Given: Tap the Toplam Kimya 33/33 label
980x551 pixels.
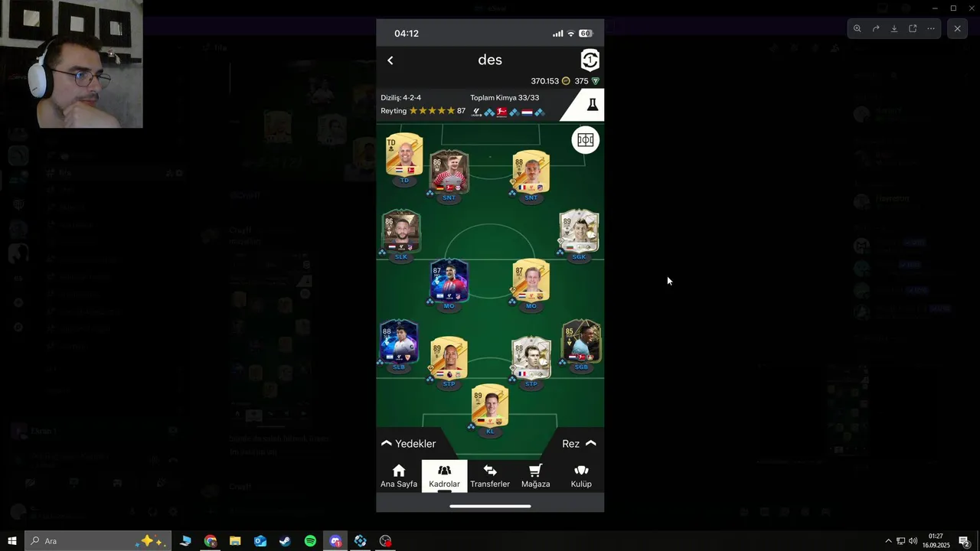Looking at the screenshot, I should pos(505,98).
